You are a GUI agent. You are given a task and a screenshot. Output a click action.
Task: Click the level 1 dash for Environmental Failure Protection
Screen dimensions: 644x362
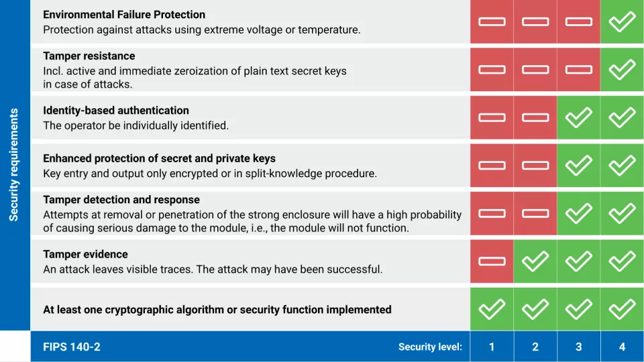click(492, 21)
